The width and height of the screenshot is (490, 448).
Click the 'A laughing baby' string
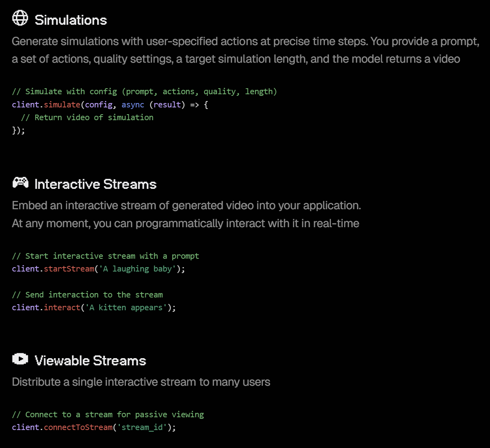tap(137, 269)
